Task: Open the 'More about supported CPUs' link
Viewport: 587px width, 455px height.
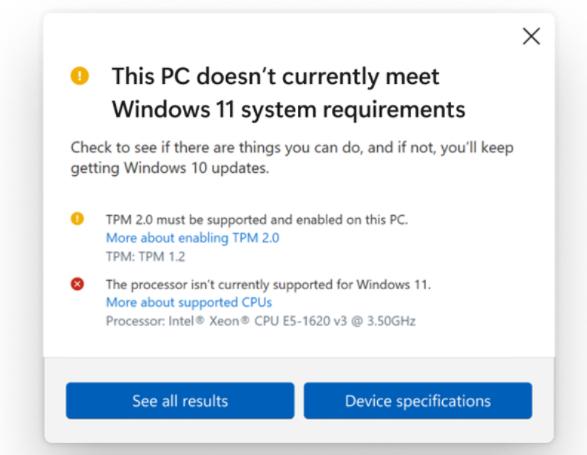Action: [x=189, y=302]
